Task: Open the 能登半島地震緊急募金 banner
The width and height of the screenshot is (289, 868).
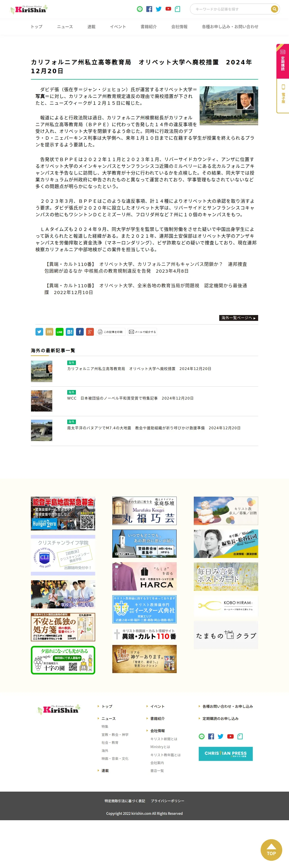Action: tap(63, 513)
